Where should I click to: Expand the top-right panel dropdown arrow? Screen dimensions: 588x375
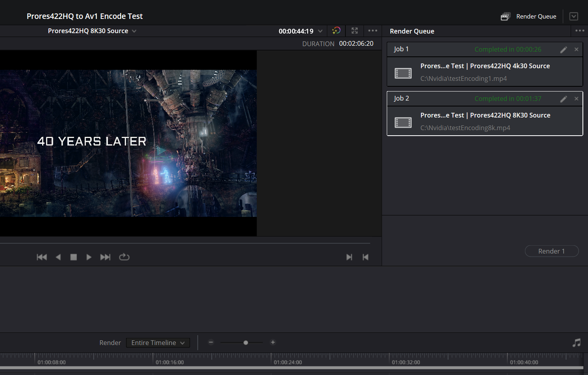(574, 17)
